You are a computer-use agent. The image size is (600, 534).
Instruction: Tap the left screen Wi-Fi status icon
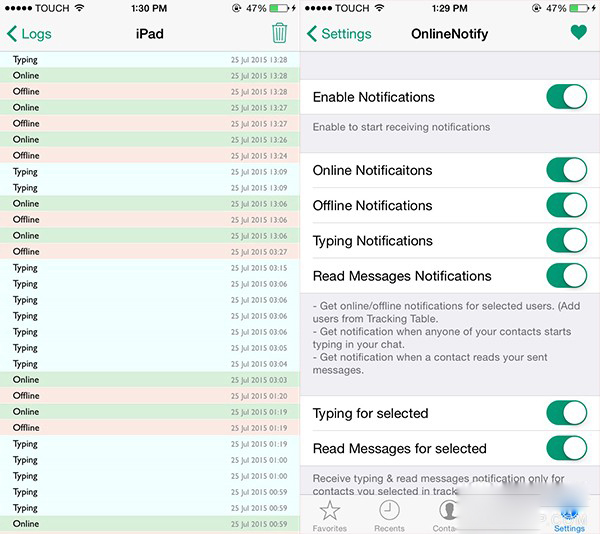(x=80, y=8)
